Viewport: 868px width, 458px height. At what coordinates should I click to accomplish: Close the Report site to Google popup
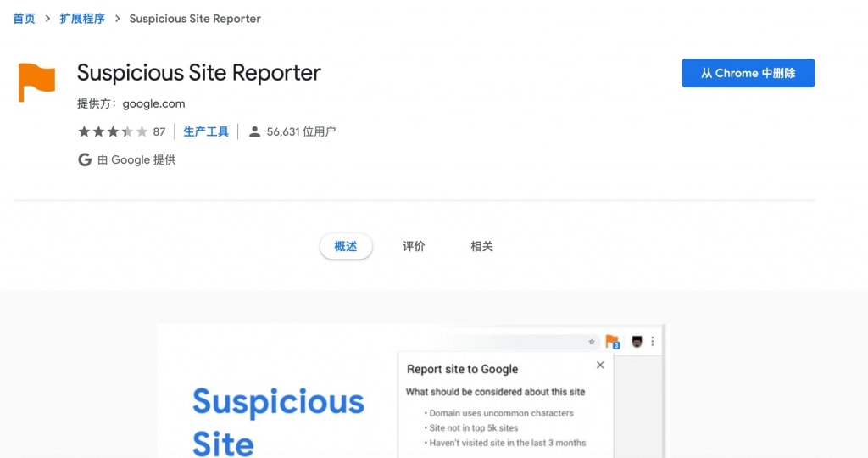click(x=600, y=365)
